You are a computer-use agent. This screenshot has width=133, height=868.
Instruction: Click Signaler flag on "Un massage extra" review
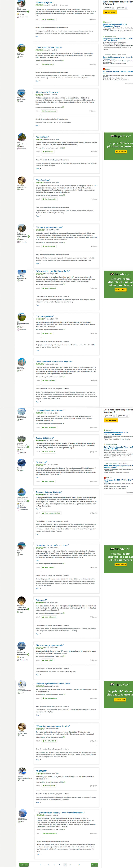click(x=94, y=333)
